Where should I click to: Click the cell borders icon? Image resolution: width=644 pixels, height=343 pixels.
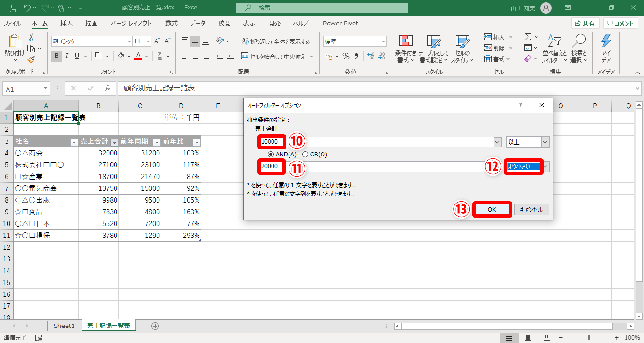(99, 56)
